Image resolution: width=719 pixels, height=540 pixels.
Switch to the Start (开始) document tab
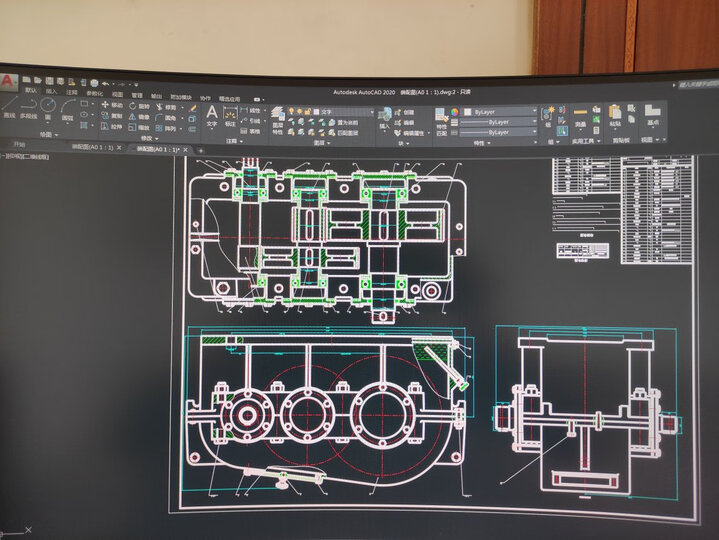pyautogui.click(x=19, y=146)
